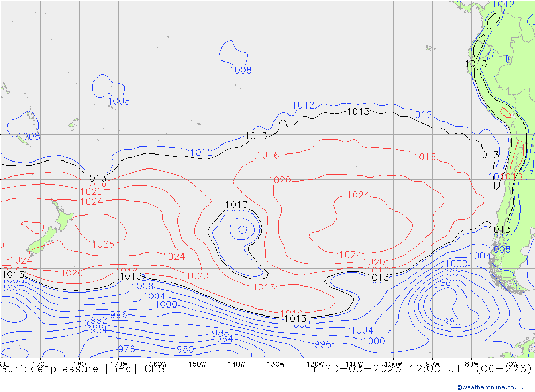Screen dimensions: 535x392
Task: Click the 180 longitude label
Action: tap(80, 364)
